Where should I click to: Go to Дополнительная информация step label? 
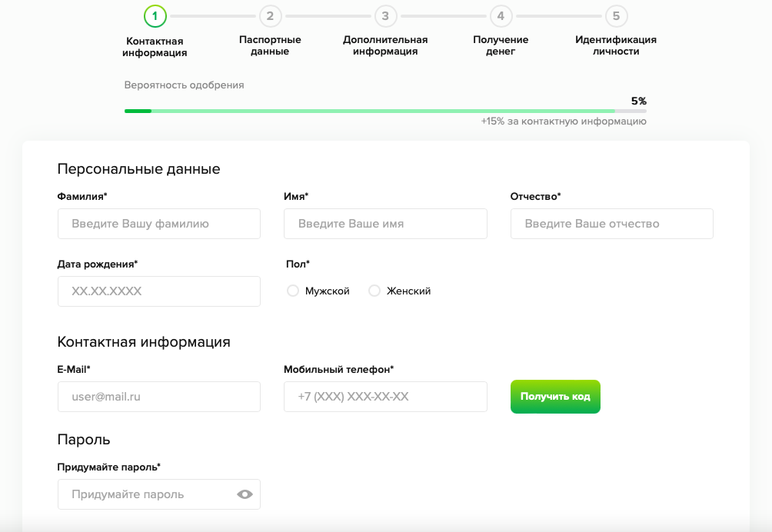[x=385, y=45]
